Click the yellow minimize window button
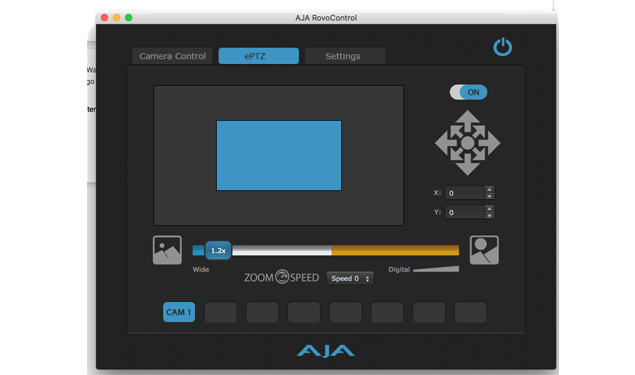The height and width of the screenshot is (375, 635). tap(117, 17)
